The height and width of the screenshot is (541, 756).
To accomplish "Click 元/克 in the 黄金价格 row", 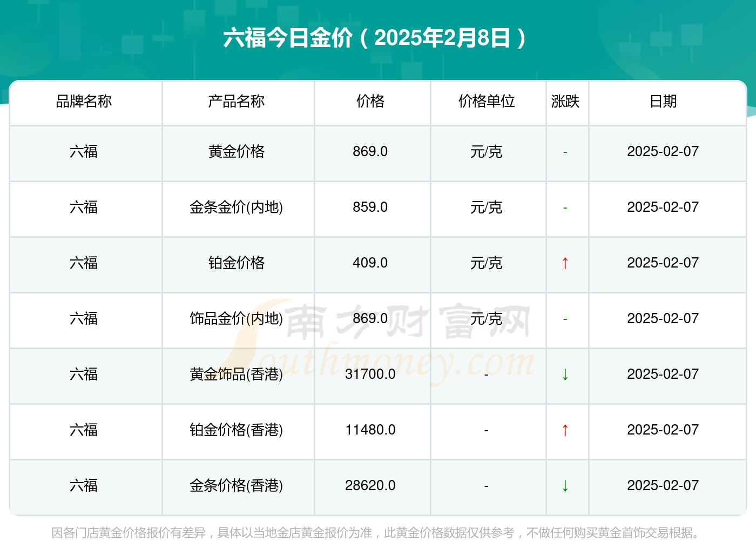I will (x=487, y=152).
